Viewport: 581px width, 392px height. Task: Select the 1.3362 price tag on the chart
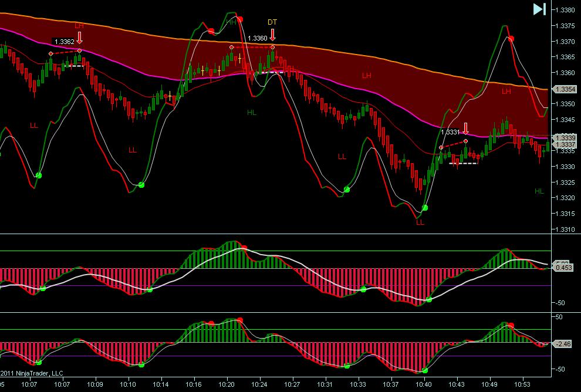(x=65, y=42)
